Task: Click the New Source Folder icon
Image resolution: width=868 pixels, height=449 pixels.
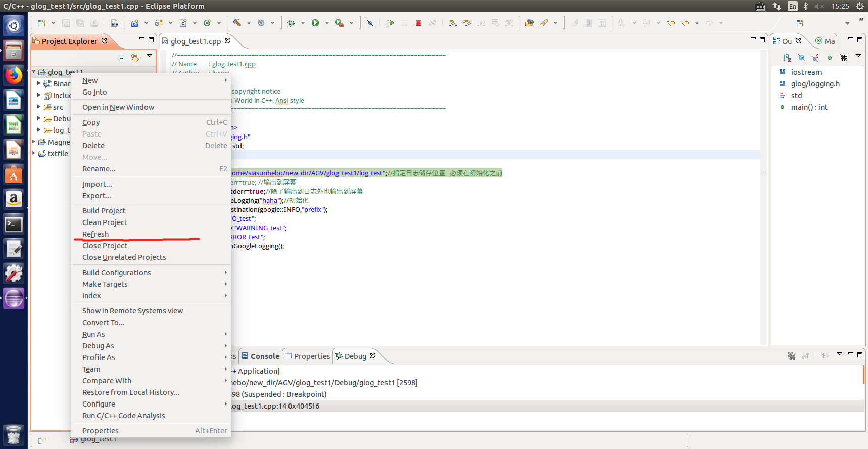Action: click(x=159, y=23)
